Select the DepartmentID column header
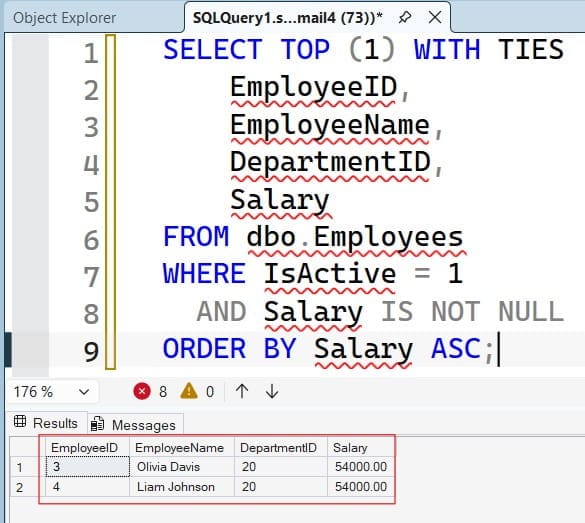The height and width of the screenshot is (523, 585). pos(281,447)
